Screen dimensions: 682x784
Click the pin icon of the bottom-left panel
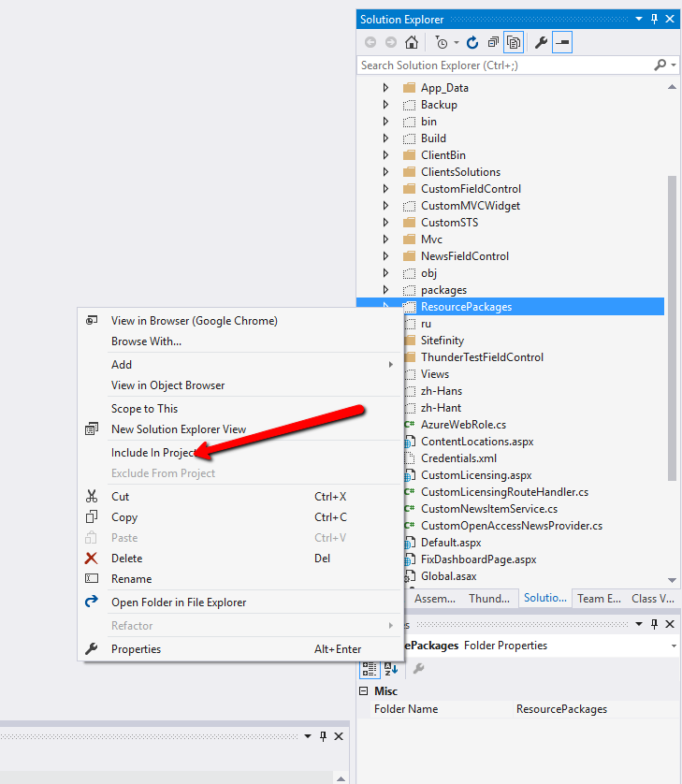click(x=323, y=736)
